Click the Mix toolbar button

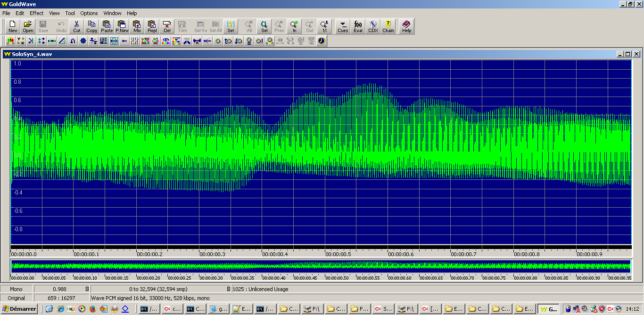pyautogui.click(x=137, y=26)
